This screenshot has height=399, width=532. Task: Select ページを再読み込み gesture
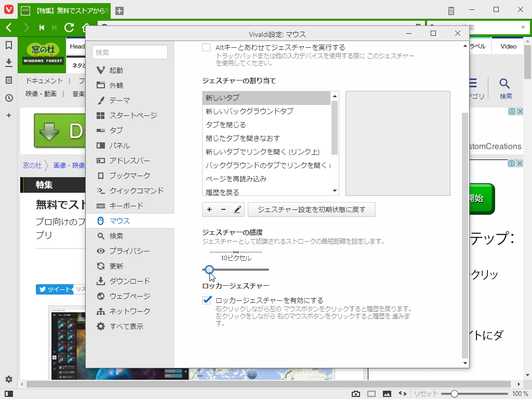pos(266,179)
